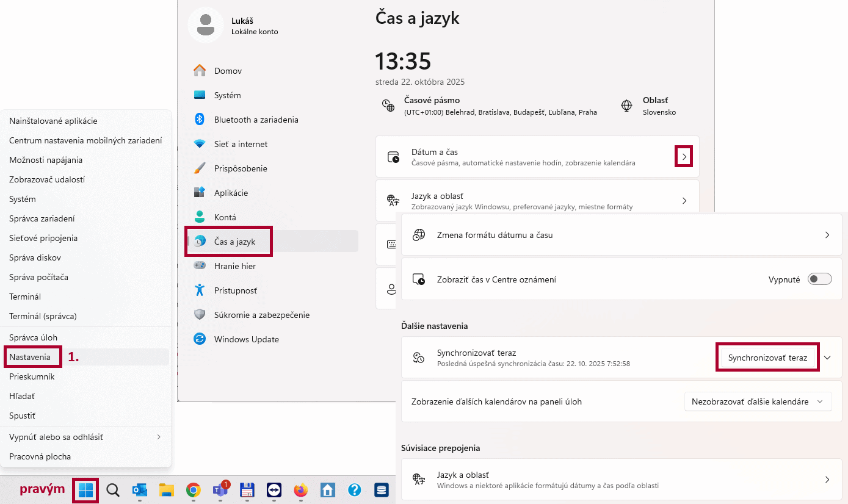Choose 'Správca úloh' from the context menu
The width and height of the screenshot is (848, 504).
click(x=34, y=337)
